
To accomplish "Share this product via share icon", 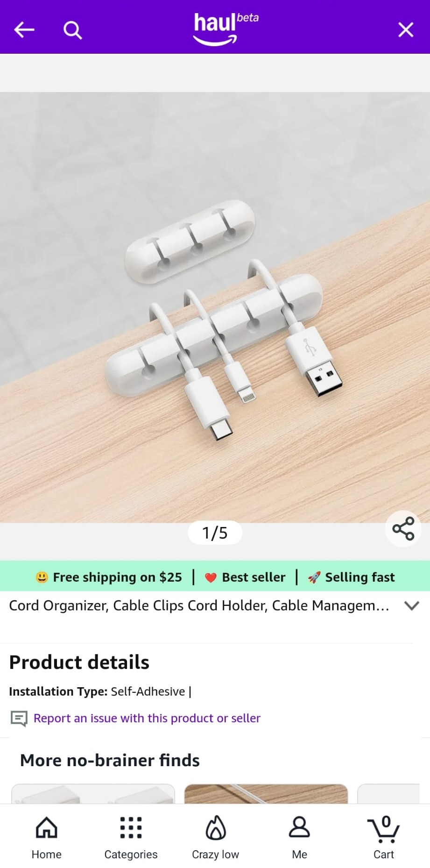I will 403,529.
